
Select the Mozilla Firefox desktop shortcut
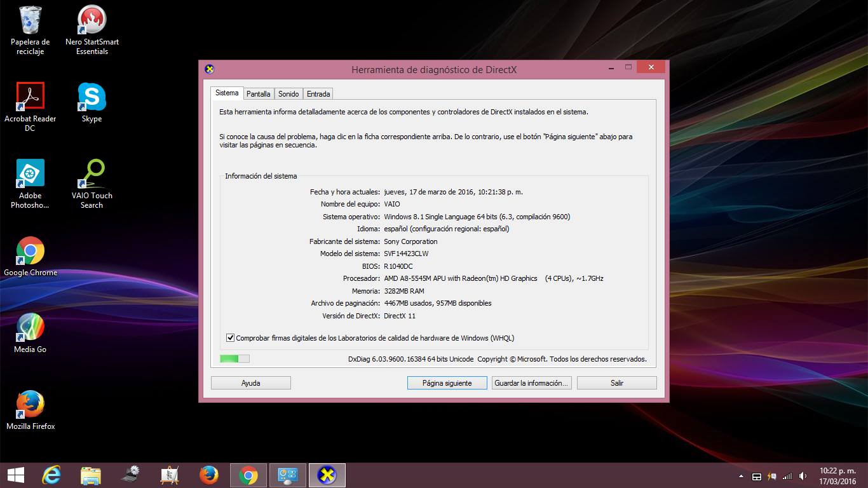(x=30, y=410)
